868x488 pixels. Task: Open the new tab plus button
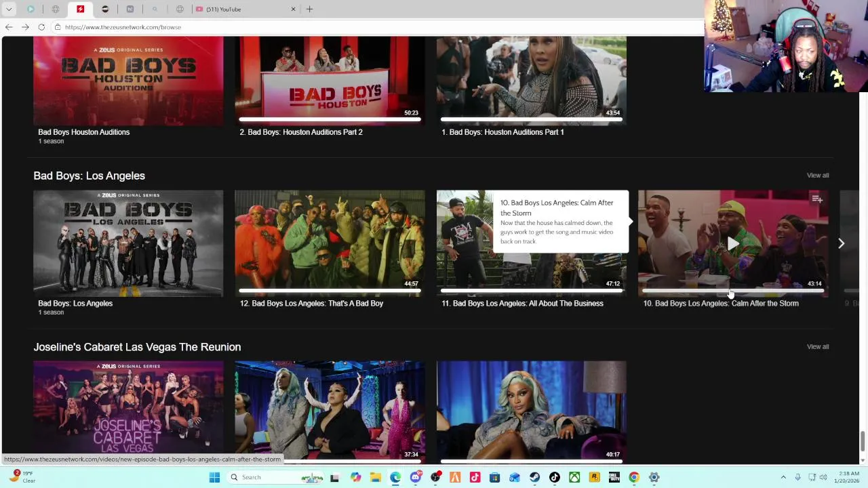click(309, 9)
